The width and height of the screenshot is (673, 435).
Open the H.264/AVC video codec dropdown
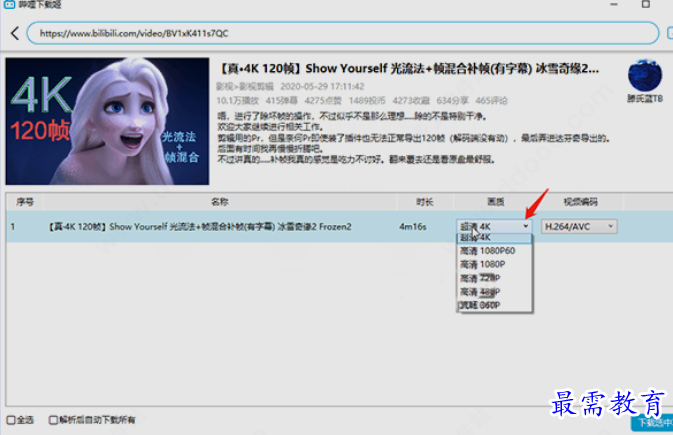(x=579, y=226)
